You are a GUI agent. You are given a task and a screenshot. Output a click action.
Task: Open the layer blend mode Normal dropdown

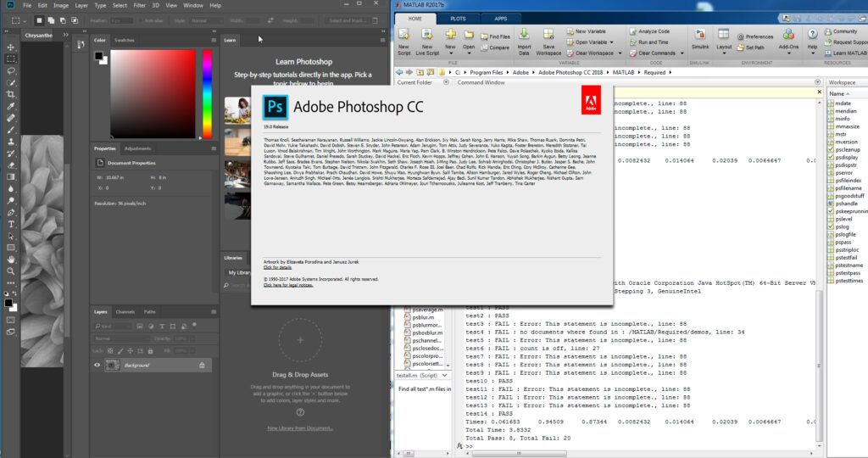click(x=120, y=337)
